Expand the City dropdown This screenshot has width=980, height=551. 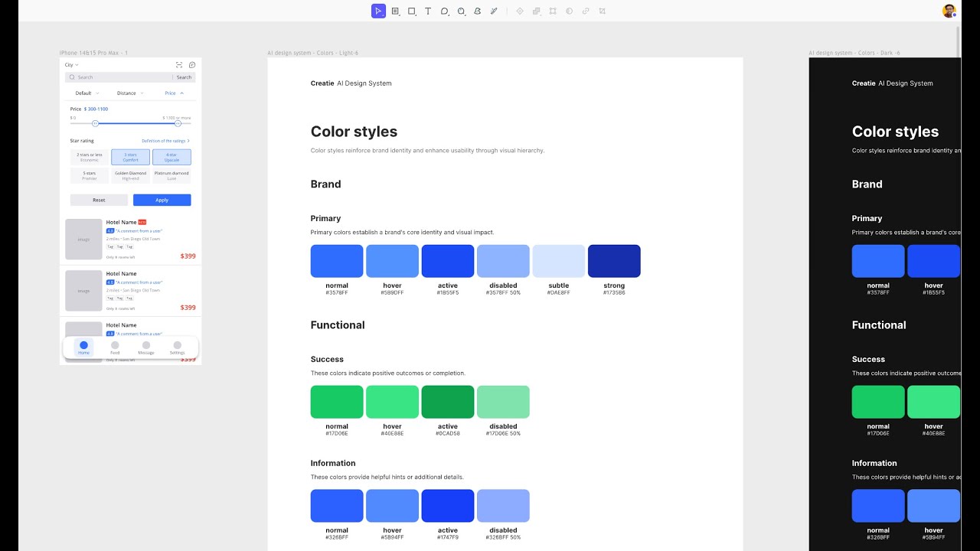(x=72, y=65)
